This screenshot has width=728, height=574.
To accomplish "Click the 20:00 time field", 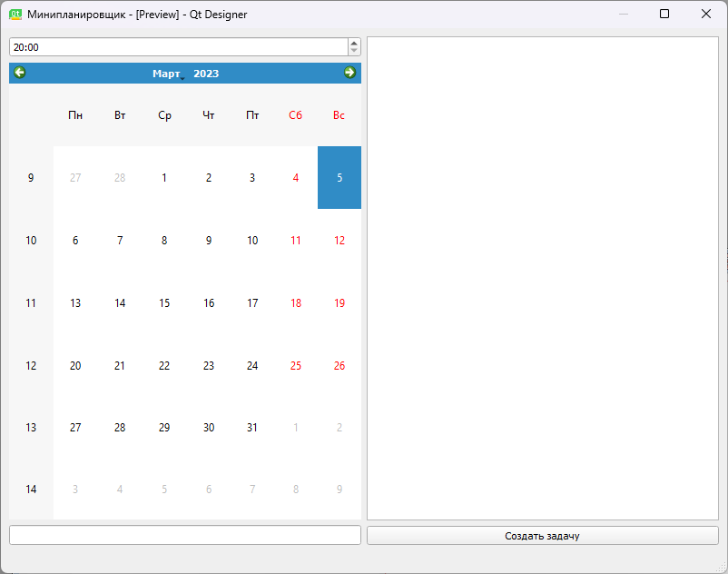I will (x=177, y=46).
